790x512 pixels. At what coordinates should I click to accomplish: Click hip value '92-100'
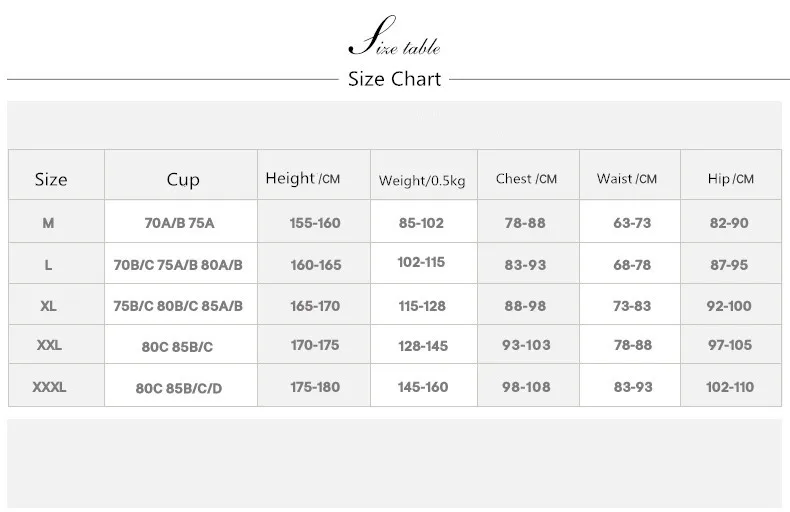coord(729,306)
